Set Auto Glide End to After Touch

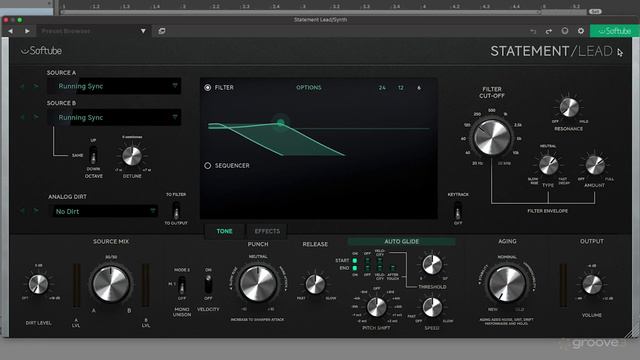[392, 268]
